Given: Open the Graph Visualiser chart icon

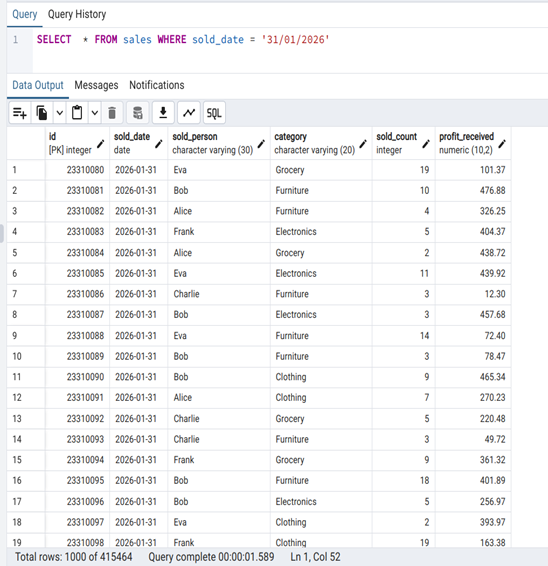Looking at the screenshot, I should [x=189, y=113].
